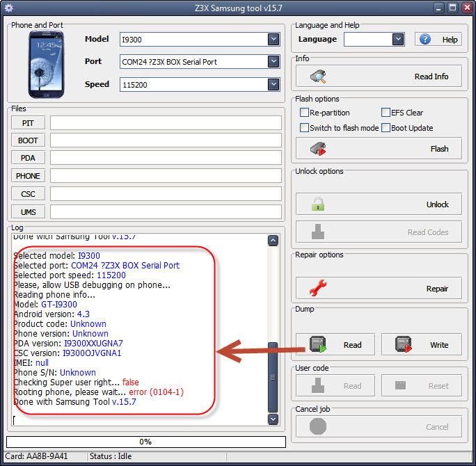Click the PIT file button
Image resolution: width=476 pixels, height=466 pixels.
click(x=29, y=123)
